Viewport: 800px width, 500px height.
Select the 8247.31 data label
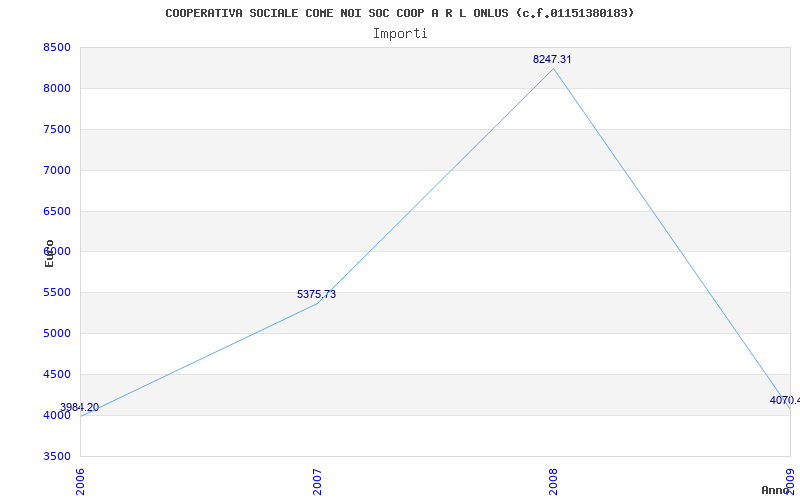point(552,60)
